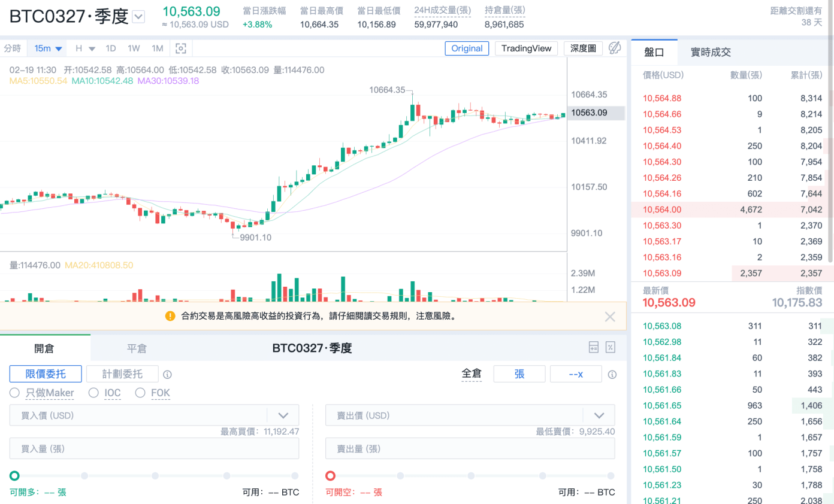Click bid price 10,561.57 row
The image size is (834, 504).
pyautogui.click(x=732, y=454)
